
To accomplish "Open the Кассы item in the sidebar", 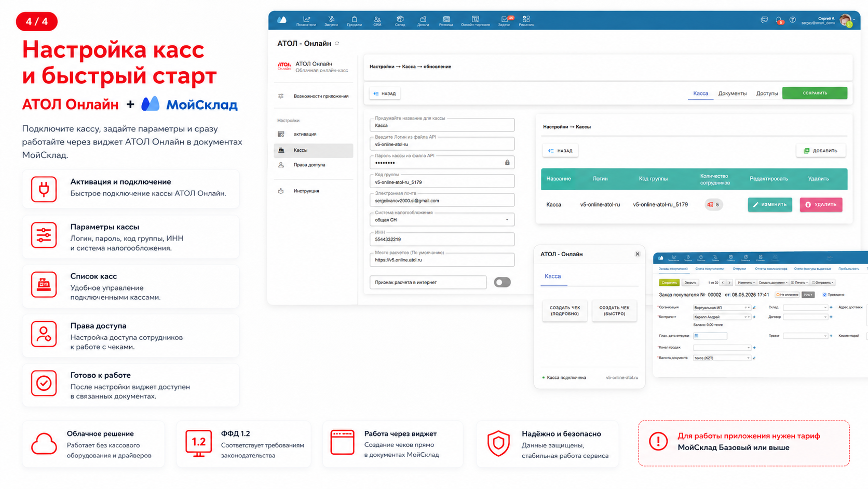I will [314, 150].
